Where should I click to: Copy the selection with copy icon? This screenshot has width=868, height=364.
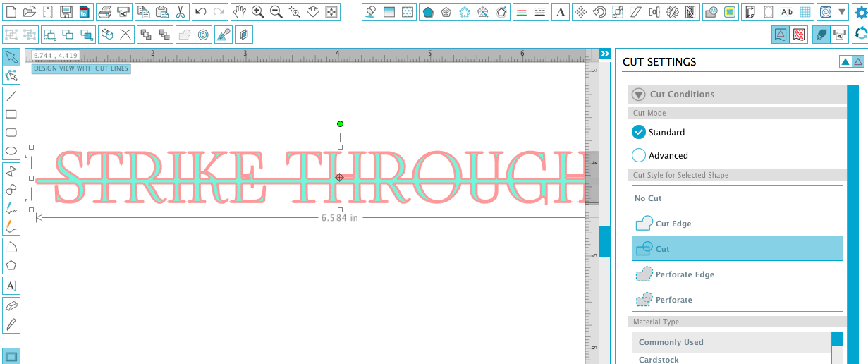(x=143, y=12)
